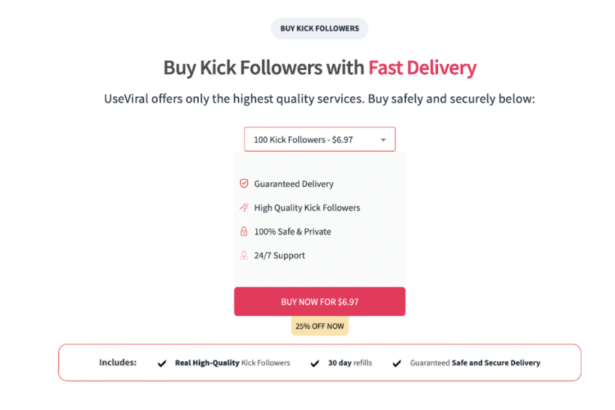Click the 25% OFF NOW badge

click(320, 326)
